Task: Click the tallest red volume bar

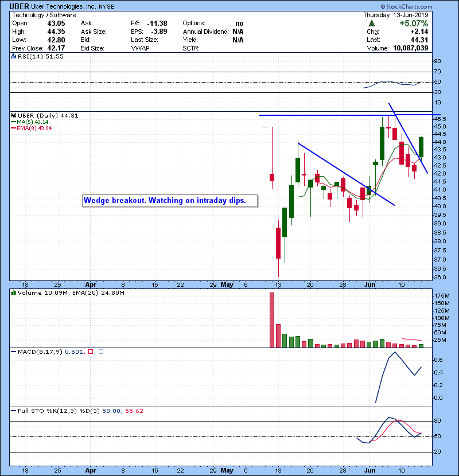Action: coord(272,320)
